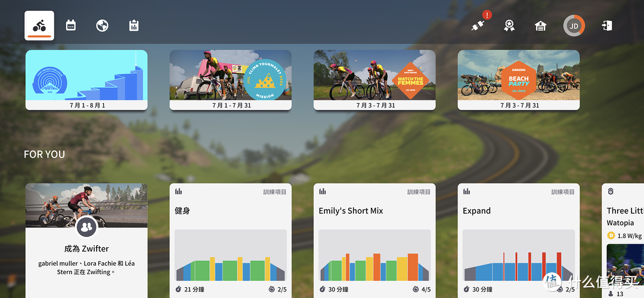
Task: Click the exit door icon
Action: tap(606, 26)
